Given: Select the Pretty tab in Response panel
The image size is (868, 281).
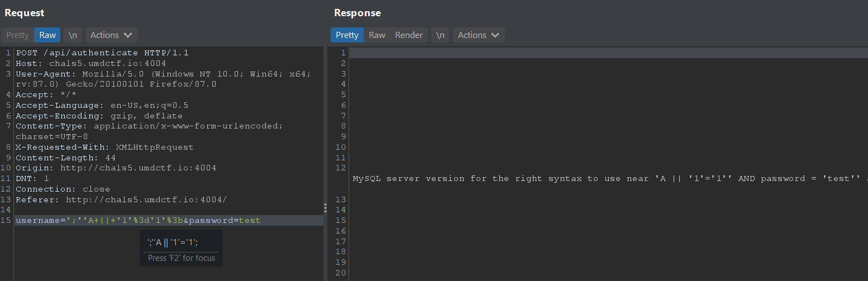Looking at the screenshot, I should click(347, 35).
